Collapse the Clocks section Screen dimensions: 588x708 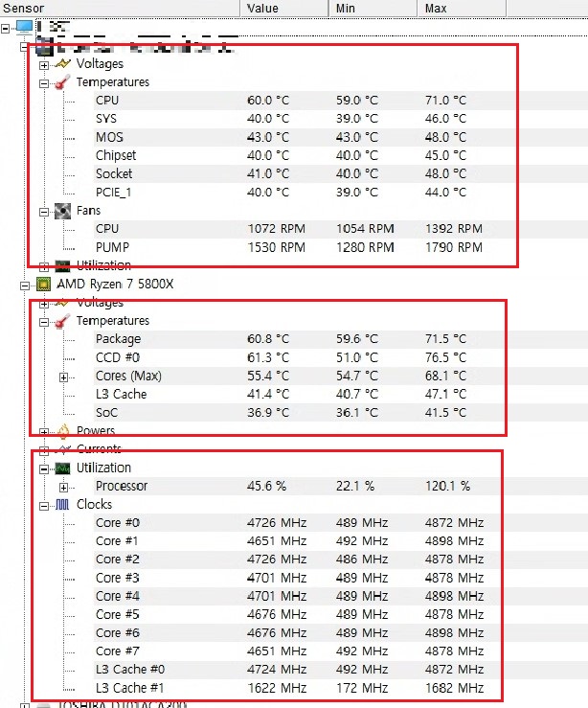click(44, 505)
